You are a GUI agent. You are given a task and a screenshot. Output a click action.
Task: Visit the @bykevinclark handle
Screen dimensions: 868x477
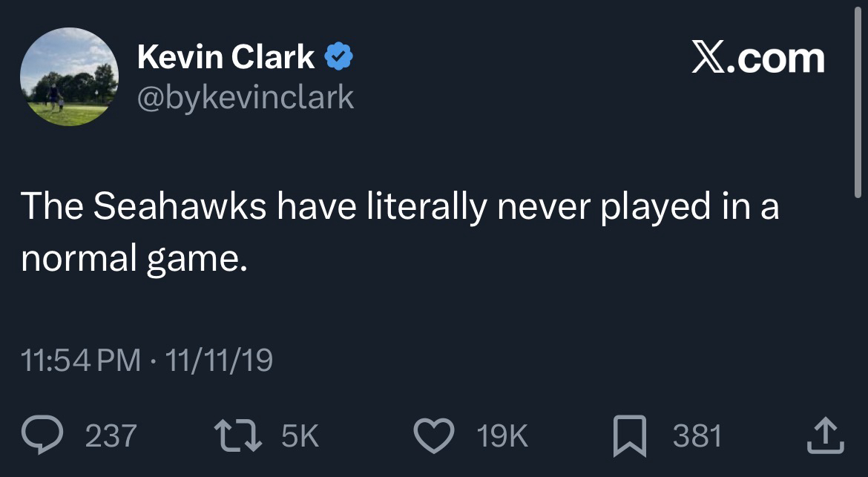coord(246,96)
